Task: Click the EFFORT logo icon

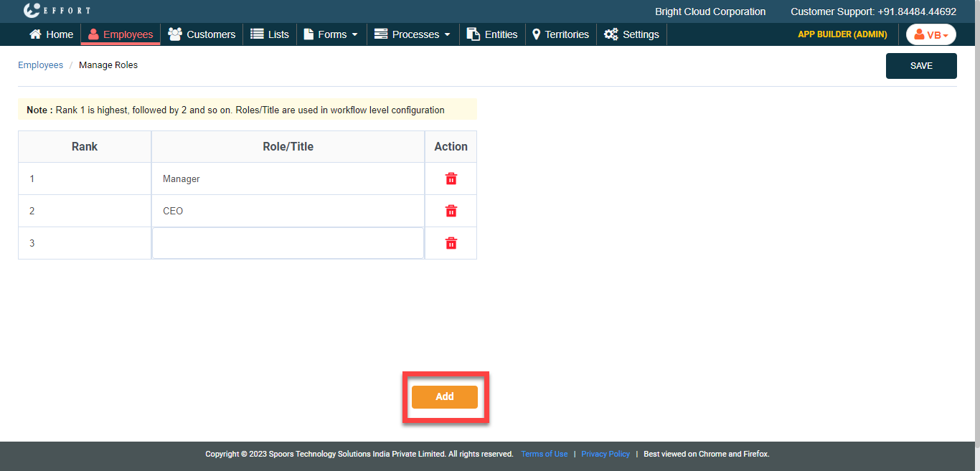Action: (32, 11)
